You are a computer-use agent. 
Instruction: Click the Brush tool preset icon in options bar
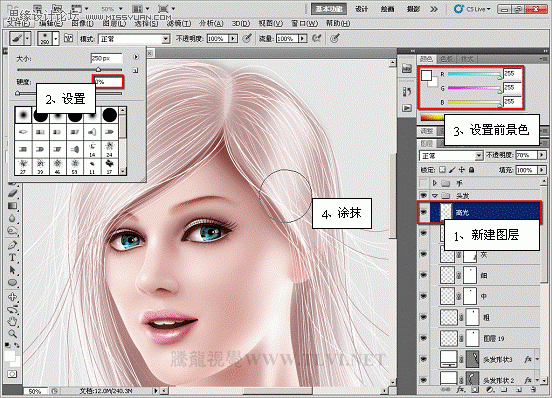click(x=16, y=38)
